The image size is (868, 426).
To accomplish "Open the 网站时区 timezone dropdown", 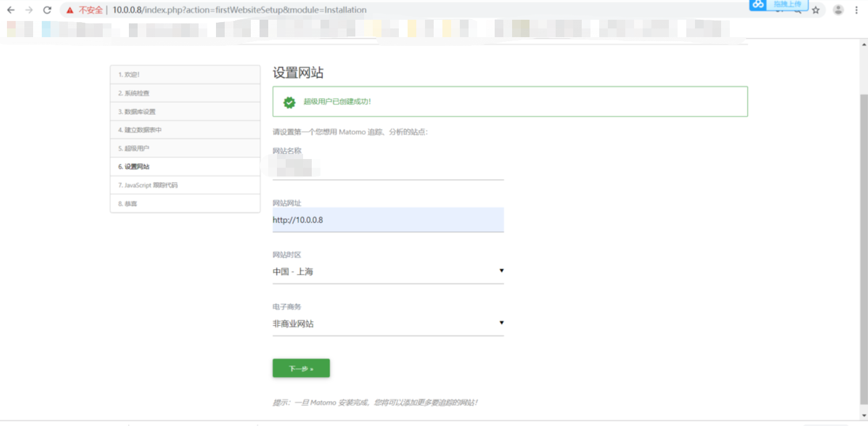I will (388, 272).
